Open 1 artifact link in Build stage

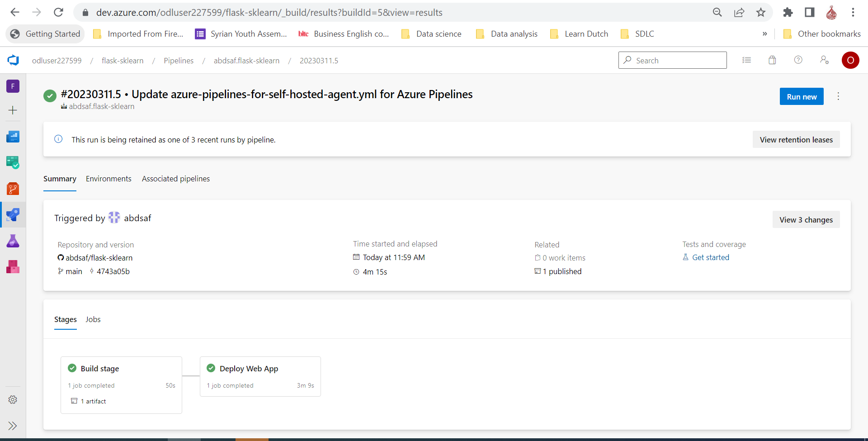pos(93,401)
